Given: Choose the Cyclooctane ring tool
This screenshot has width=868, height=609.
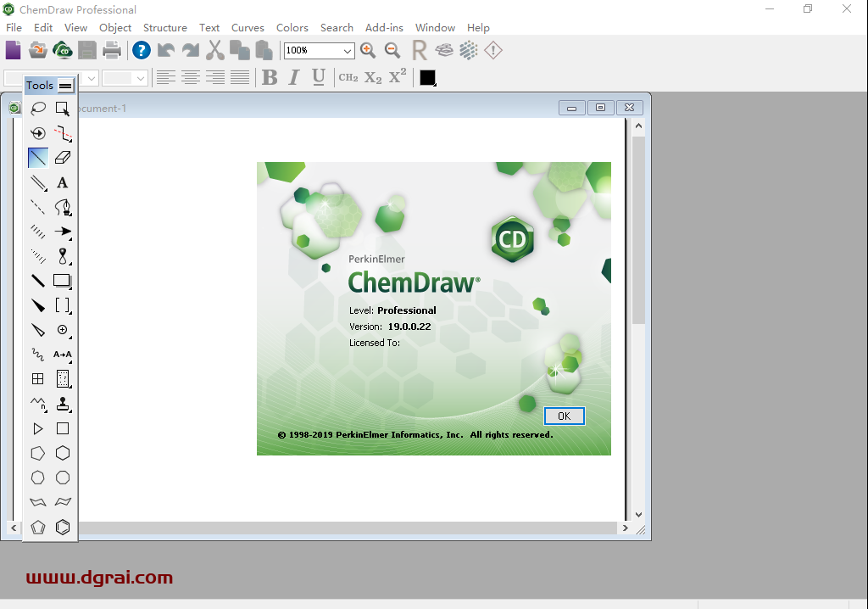Looking at the screenshot, I should [63, 478].
